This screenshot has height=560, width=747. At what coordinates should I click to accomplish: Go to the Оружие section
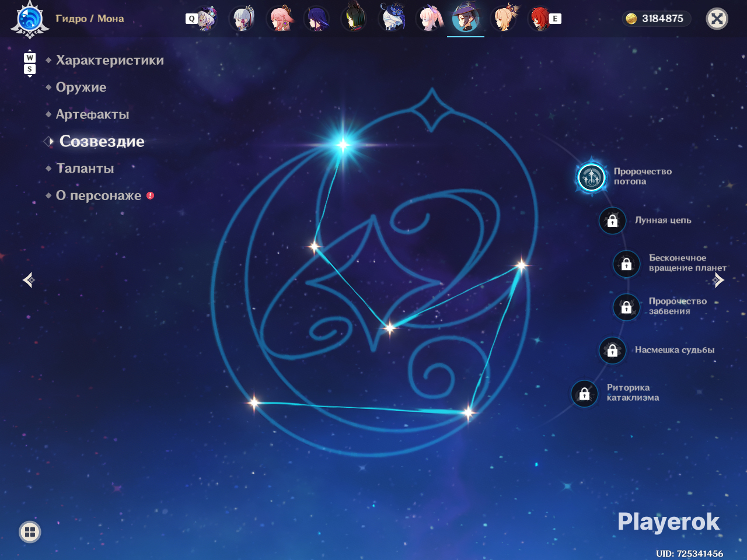point(81,87)
